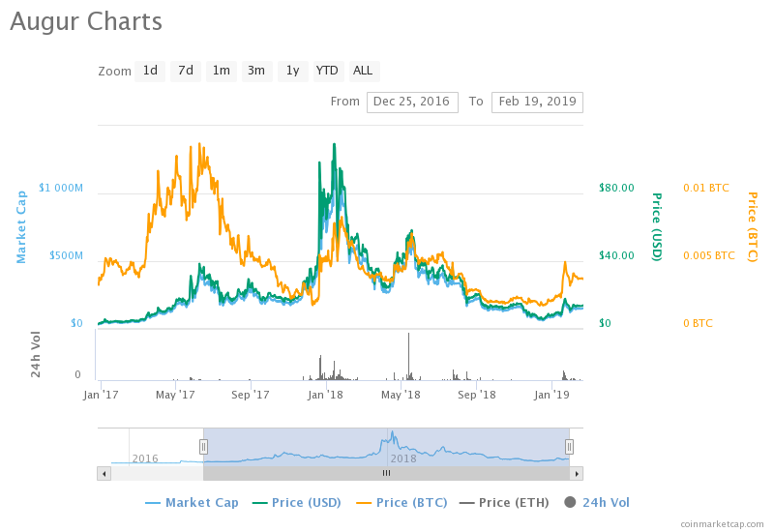Click the $1 000M market cap axis label

tap(61, 188)
